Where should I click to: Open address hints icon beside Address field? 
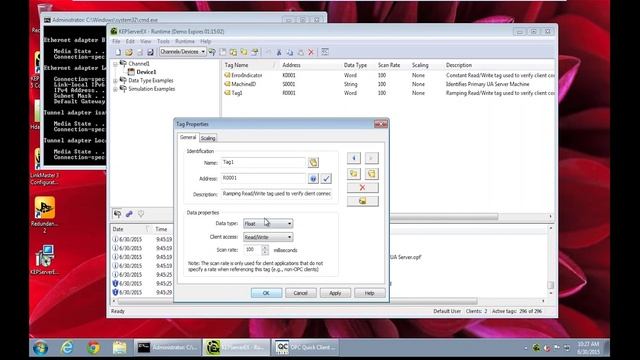click(313, 178)
